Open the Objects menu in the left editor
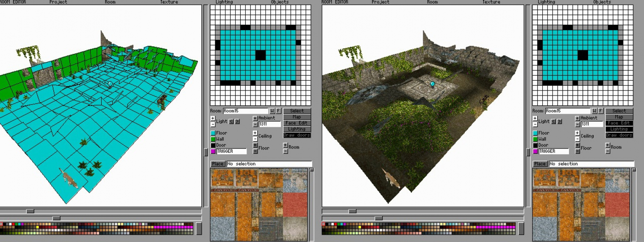The width and height of the screenshot is (644, 242). coord(280,2)
